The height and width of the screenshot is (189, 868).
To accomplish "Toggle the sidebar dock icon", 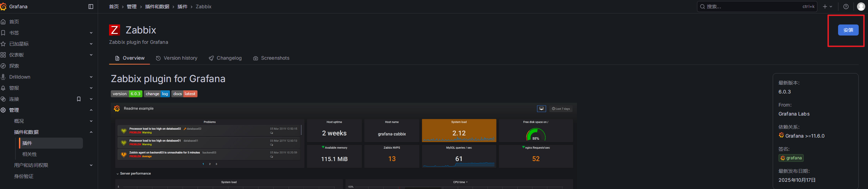I will click(91, 7).
